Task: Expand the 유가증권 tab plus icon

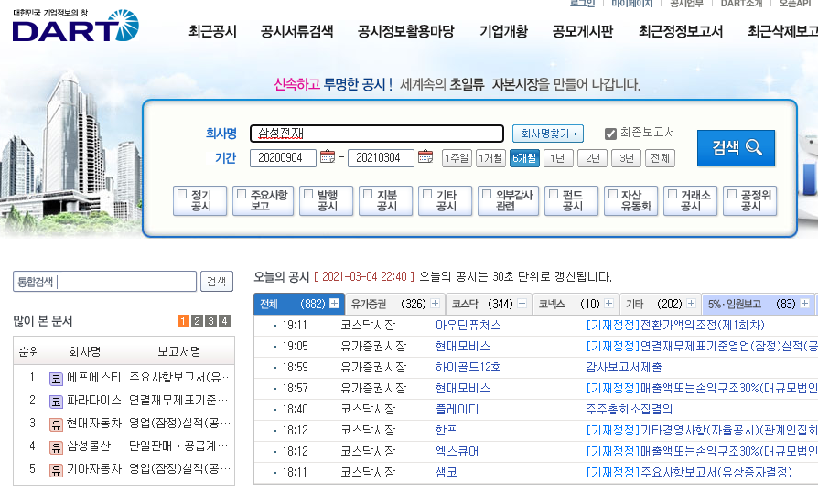Action: point(436,303)
